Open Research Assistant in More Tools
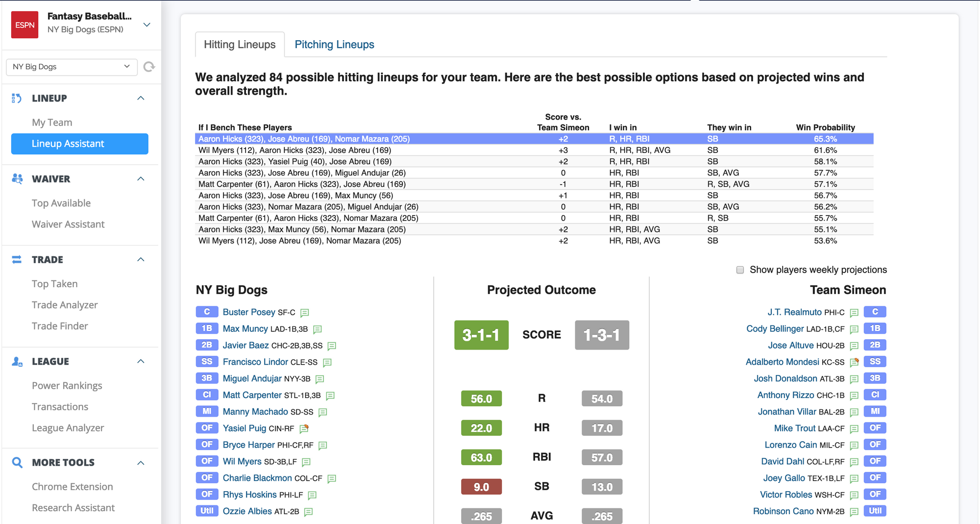980x524 pixels. pyautogui.click(x=73, y=508)
